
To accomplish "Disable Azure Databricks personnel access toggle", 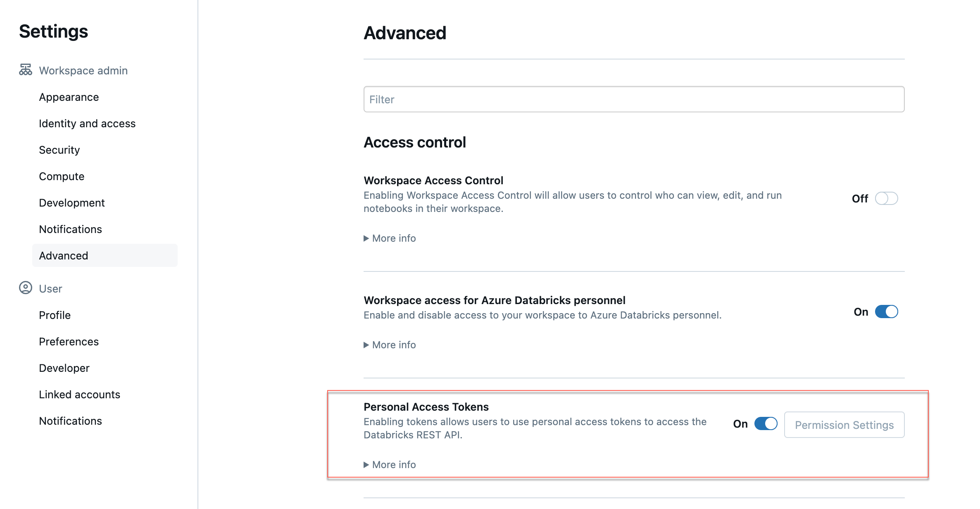I will [x=886, y=312].
